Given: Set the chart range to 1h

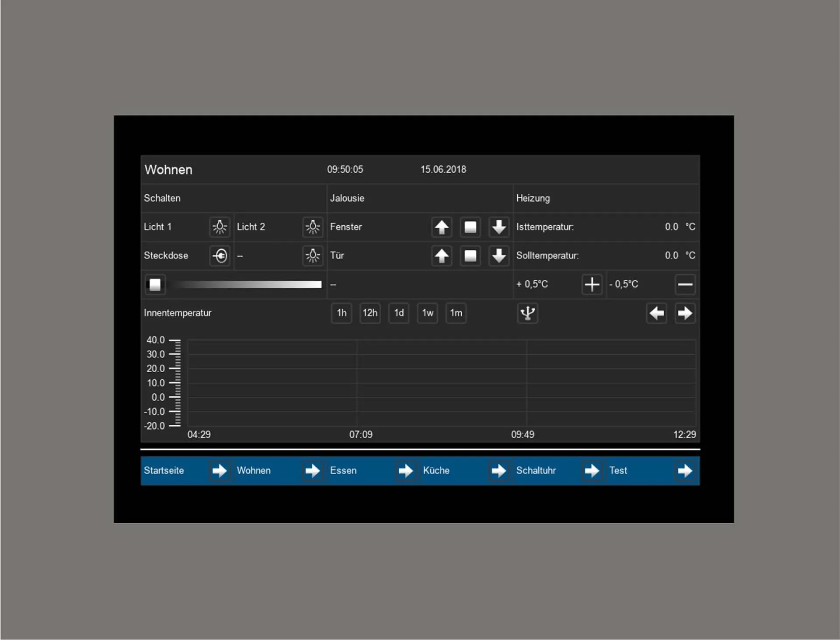Looking at the screenshot, I should tap(342, 313).
